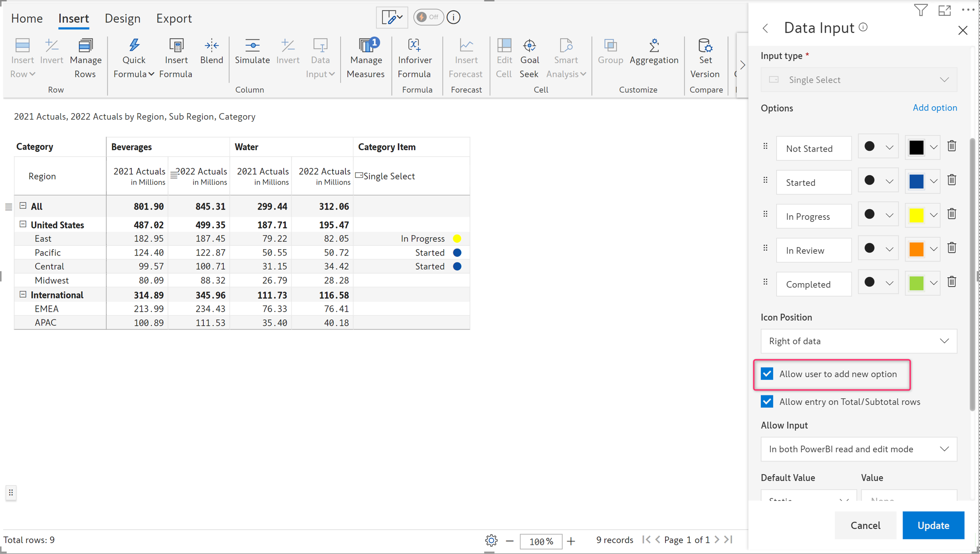The width and height of the screenshot is (980, 554).
Task: Launch the Goal Seek tool
Action: click(529, 46)
